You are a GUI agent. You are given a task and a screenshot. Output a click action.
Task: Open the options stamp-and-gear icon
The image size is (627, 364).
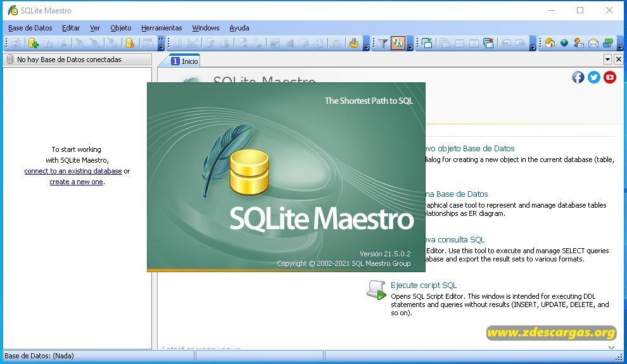354,43
